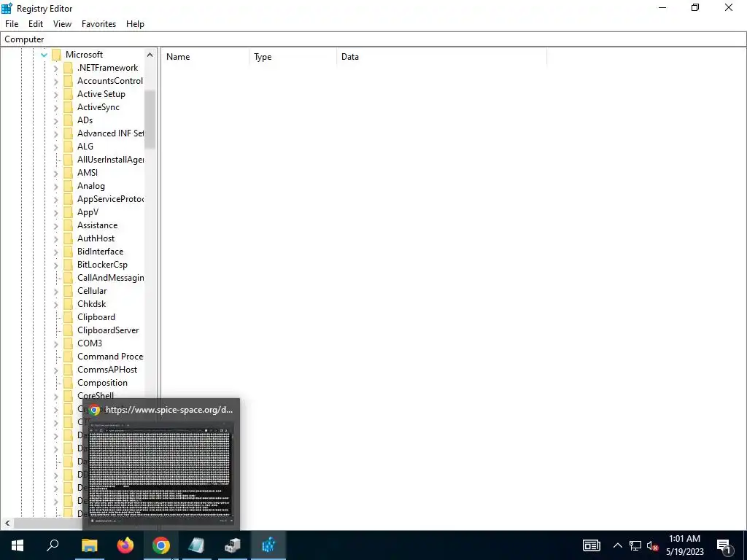Select the ClipboardServer key

pyautogui.click(x=108, y=330)
